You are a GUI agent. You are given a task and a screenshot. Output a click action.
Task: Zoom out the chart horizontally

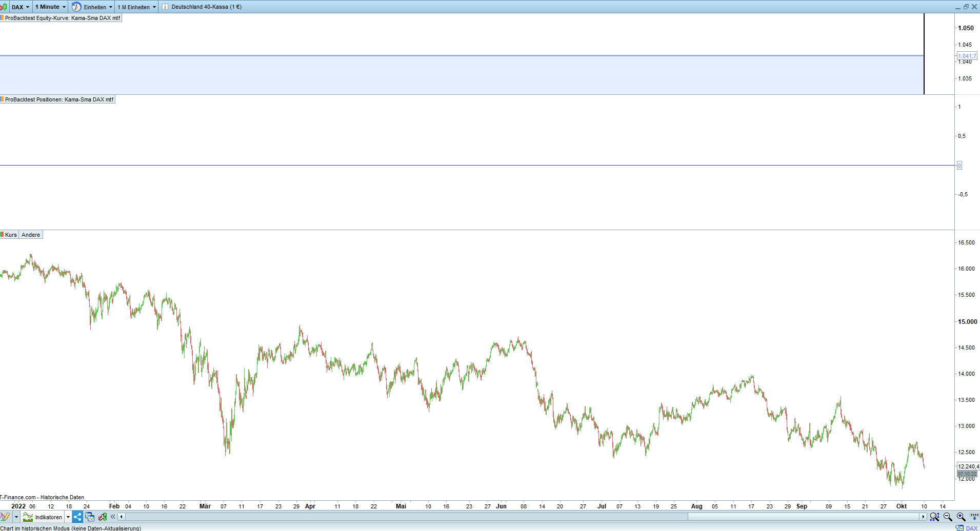(x=948, y=517)
